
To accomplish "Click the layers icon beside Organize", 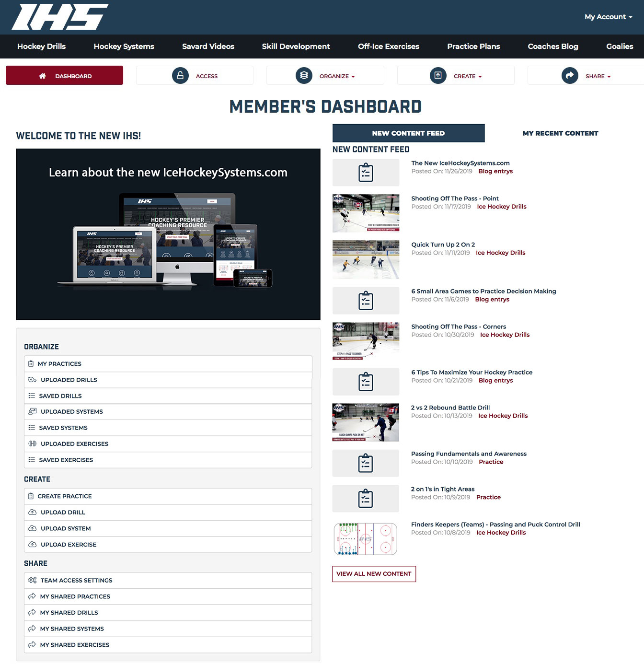I will 304,75.
